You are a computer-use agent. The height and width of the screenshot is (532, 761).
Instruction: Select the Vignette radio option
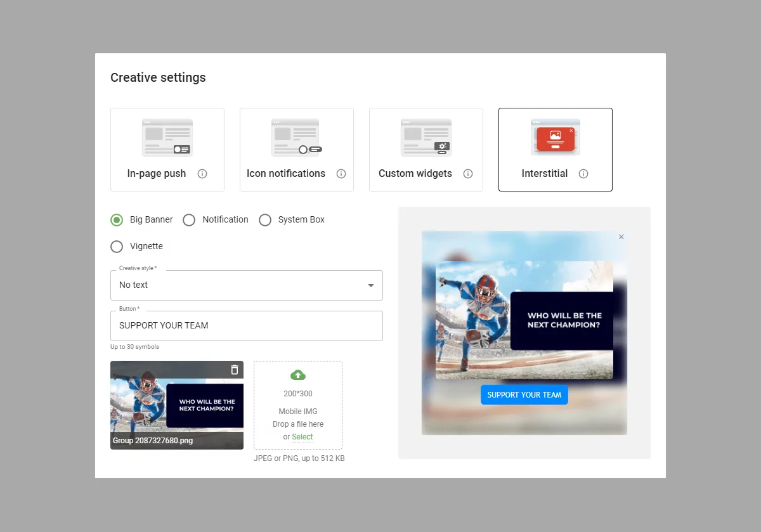117,247
